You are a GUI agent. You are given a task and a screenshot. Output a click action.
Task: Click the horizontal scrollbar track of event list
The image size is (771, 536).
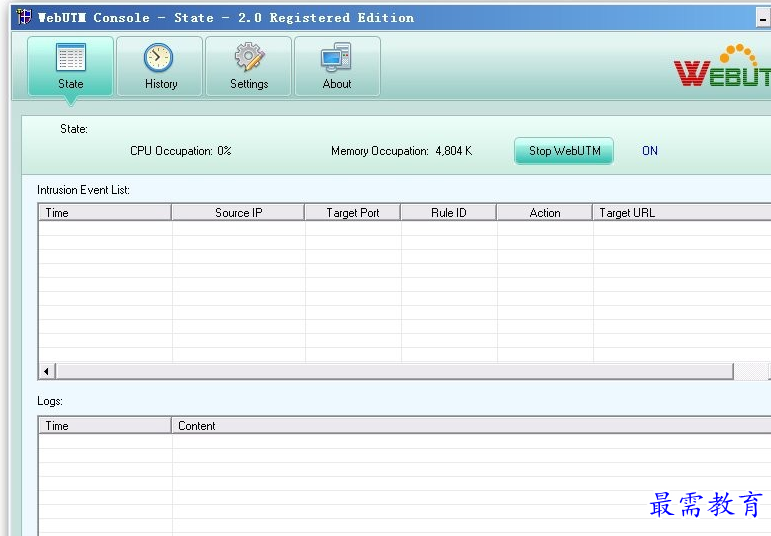click(x=750, y=371)
